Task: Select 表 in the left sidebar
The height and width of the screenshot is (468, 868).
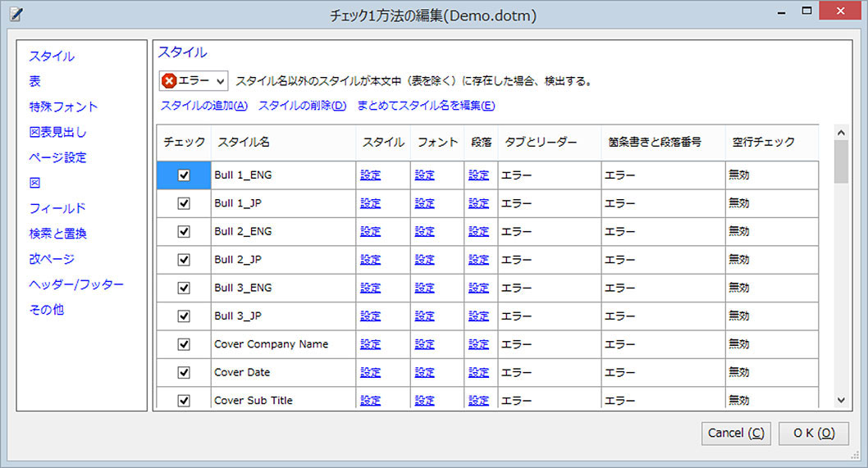Action: (34, 82)
